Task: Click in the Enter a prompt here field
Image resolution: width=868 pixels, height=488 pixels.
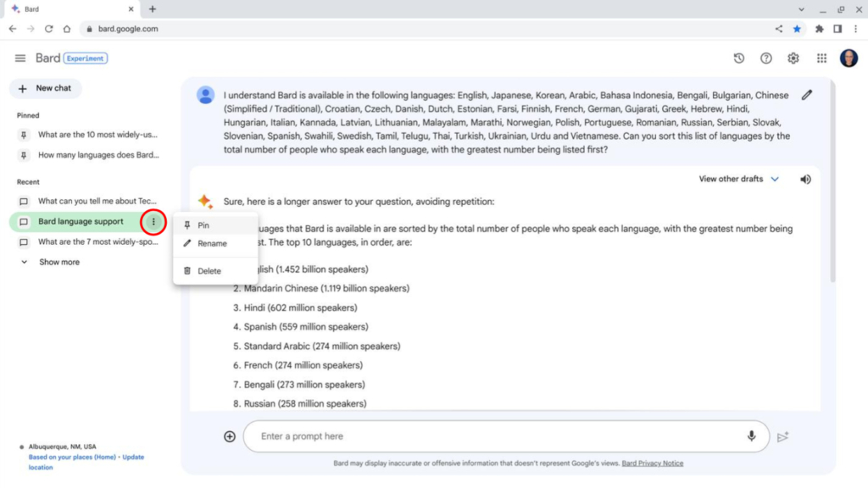Action: [424, 436]
